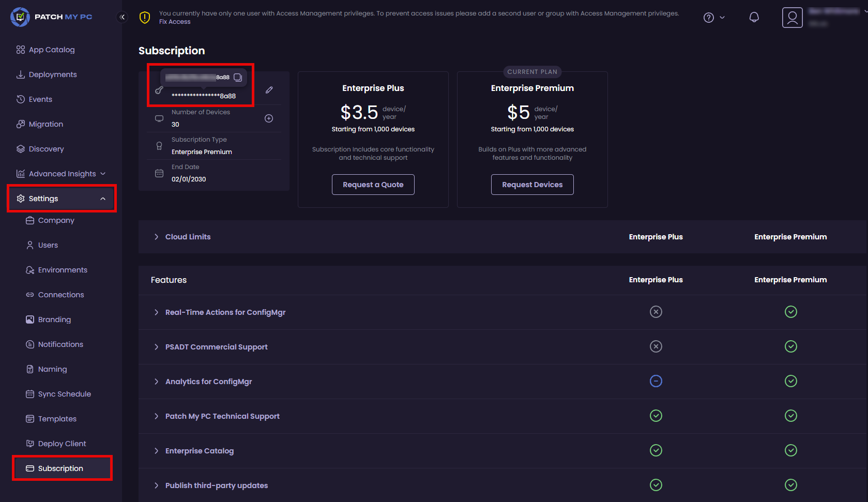Open App Catalog from the sidebar
The image size is (868, 502).
51,50
